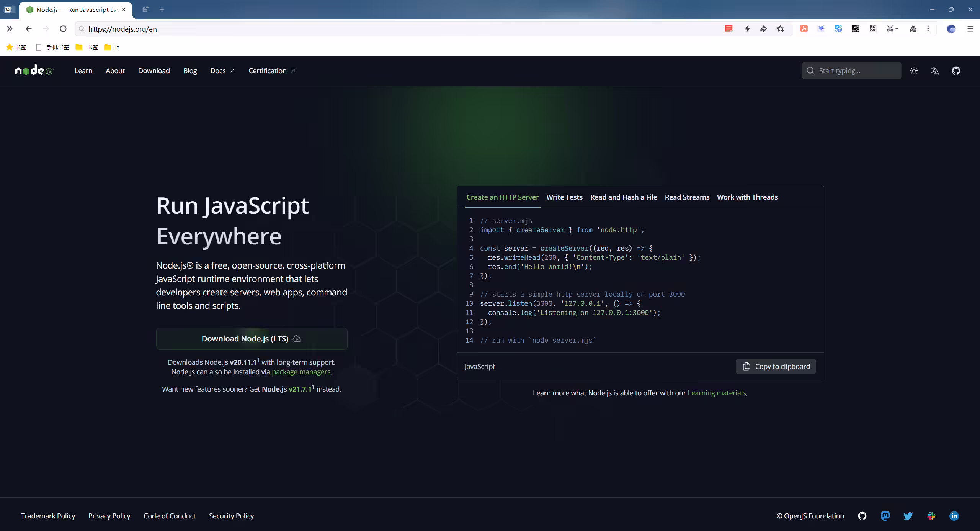
Task: Open the Download navigation item
Action: click(x=154, y=70)
